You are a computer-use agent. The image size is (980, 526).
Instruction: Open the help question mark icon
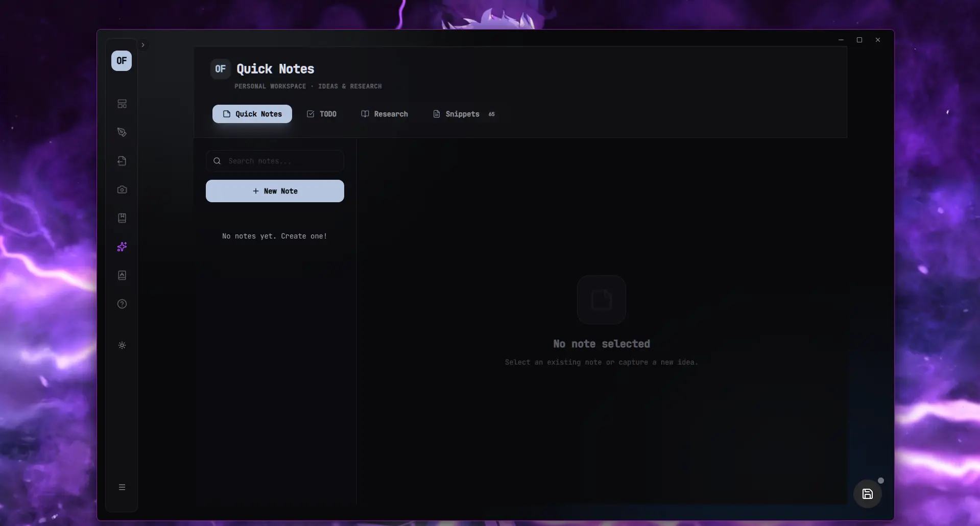click(122, 304)
